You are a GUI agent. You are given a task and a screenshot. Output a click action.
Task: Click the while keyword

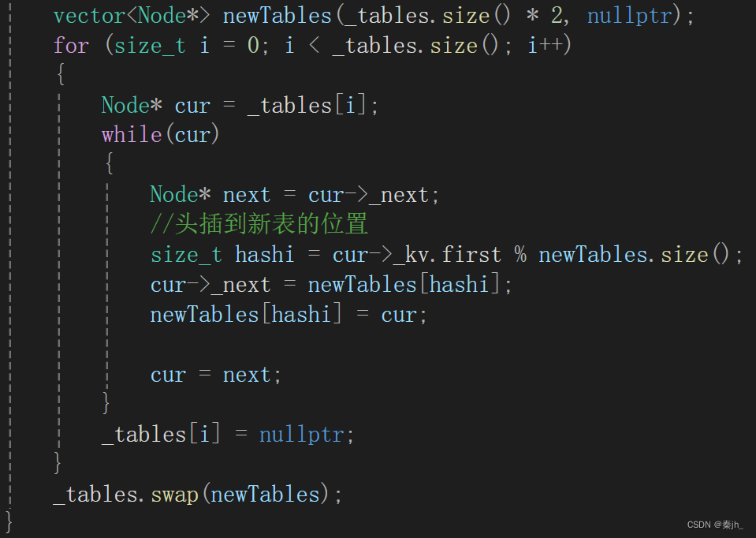132,135
